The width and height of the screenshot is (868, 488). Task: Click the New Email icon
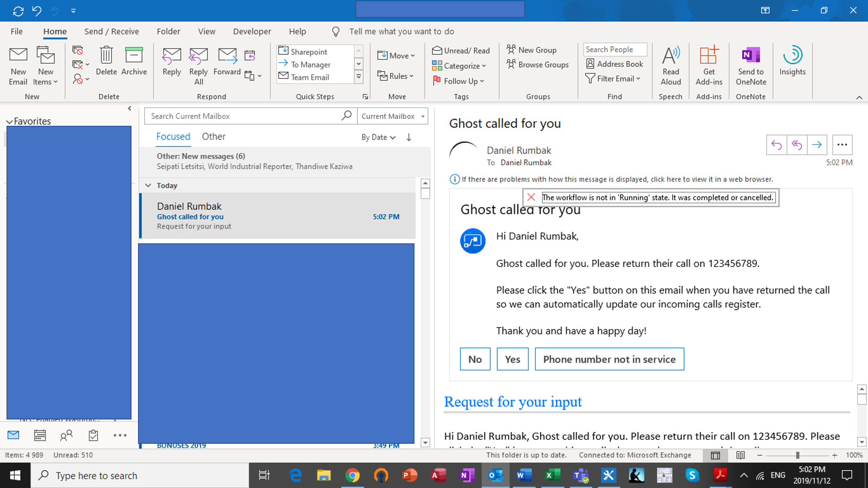(18, 66)
